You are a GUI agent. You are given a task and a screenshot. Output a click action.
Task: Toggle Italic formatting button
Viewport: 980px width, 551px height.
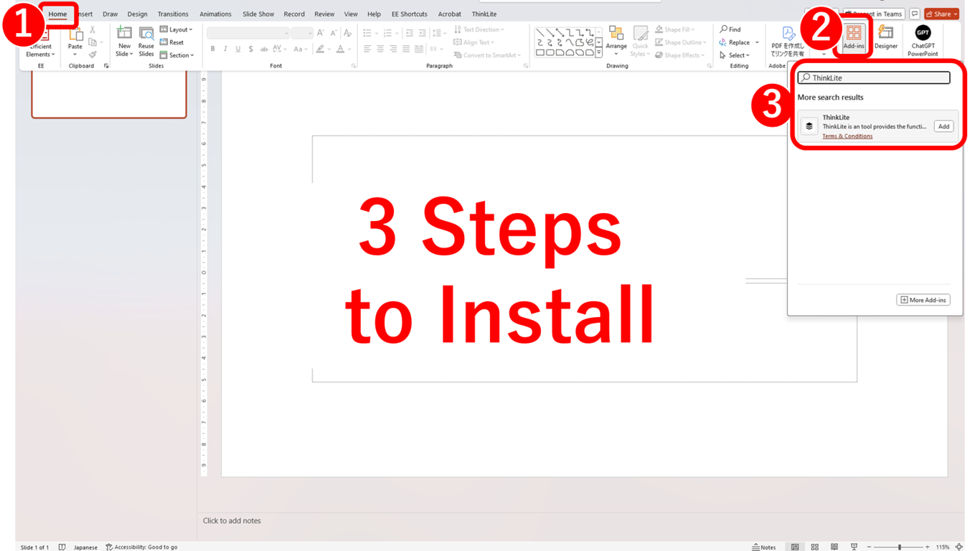pyautogui.click(x=225, y=49)
